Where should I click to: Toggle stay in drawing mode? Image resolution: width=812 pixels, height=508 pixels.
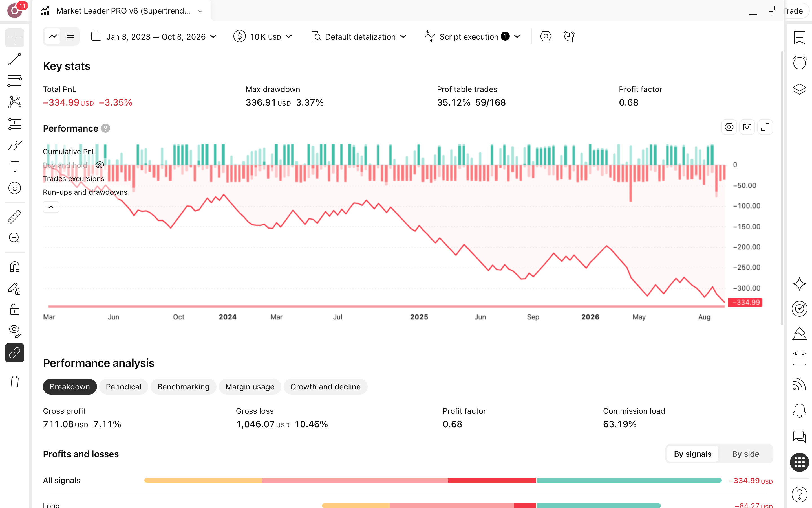pos(14,289)
